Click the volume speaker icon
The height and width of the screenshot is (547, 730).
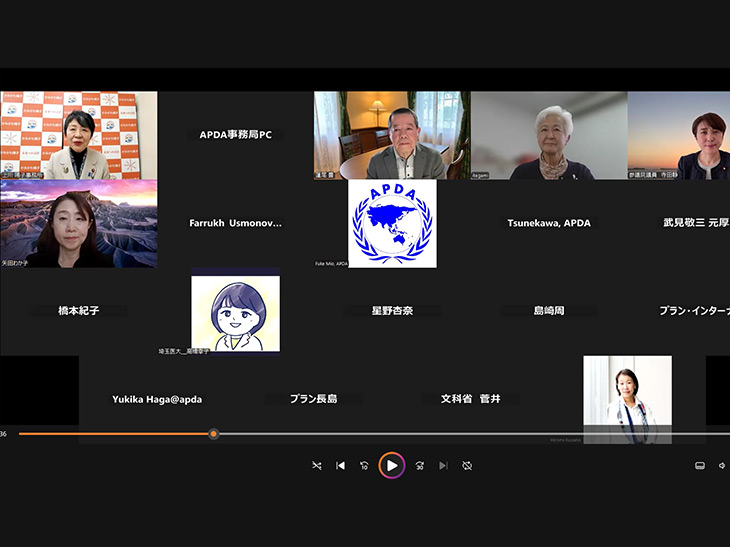[722, 466]
